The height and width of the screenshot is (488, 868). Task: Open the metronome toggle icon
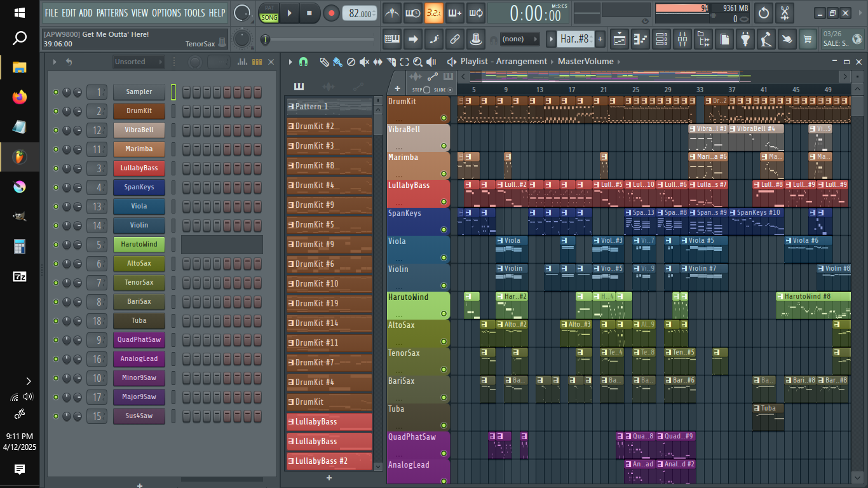coord(392,13)
